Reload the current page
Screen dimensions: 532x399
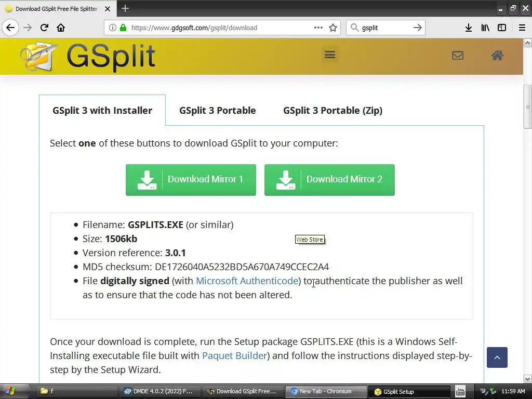[44, 28]
